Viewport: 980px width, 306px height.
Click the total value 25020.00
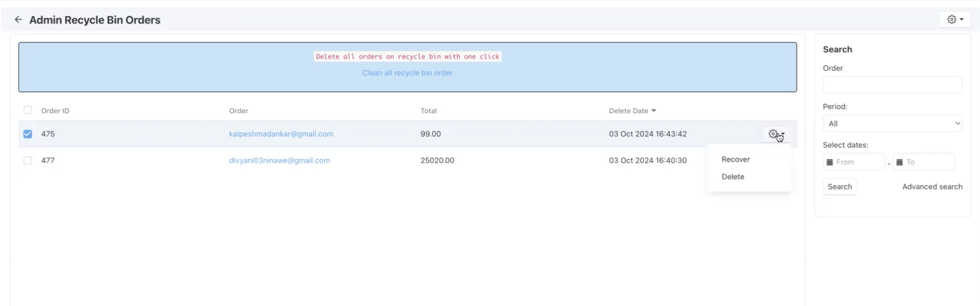pyautogui.click(x=437, y=160)
